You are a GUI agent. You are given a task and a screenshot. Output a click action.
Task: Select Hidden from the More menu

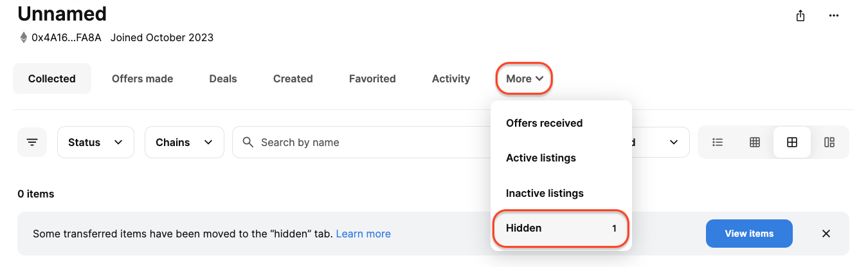[x=561, y=228]
